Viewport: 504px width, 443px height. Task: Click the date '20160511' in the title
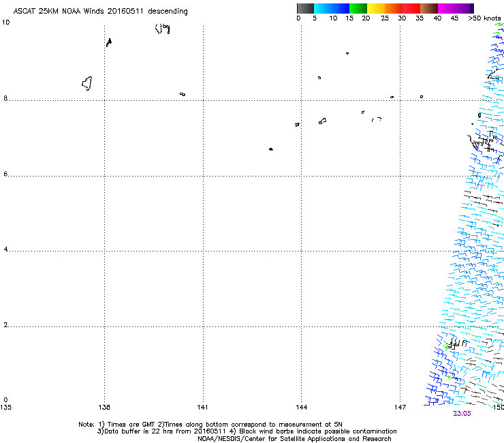(x=125, y=12)
